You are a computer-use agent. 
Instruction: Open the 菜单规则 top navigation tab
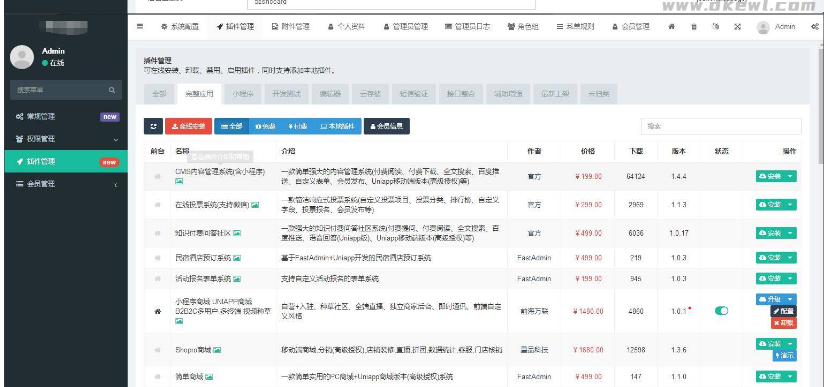(x=575, y=26)
